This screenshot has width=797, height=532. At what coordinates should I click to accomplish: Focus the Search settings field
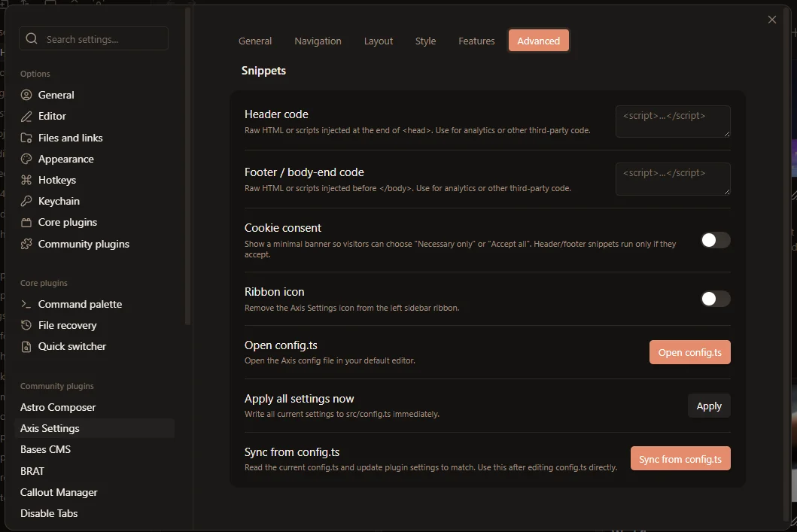point(93,38)
